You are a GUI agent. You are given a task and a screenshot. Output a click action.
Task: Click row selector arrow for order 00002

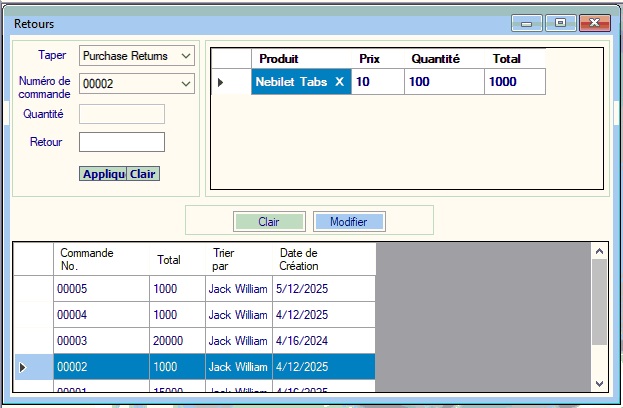(23, 368)
